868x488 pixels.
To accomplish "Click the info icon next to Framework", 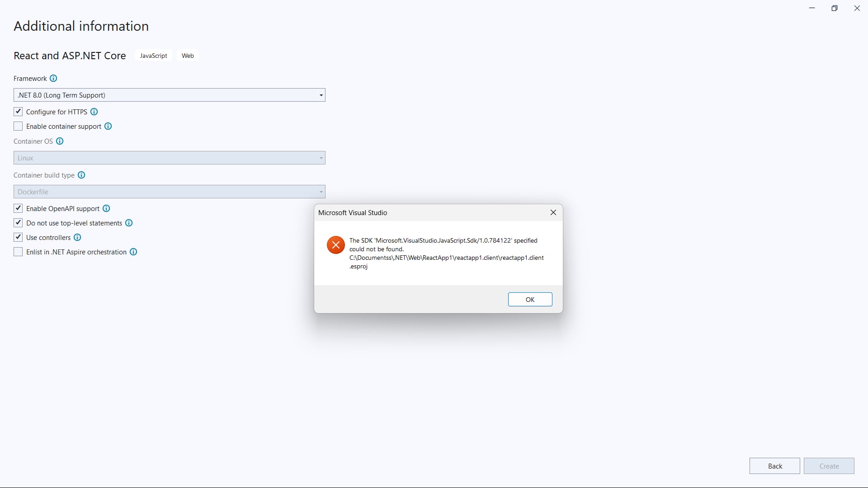I will pyautogui.click(x=53, y=78).
